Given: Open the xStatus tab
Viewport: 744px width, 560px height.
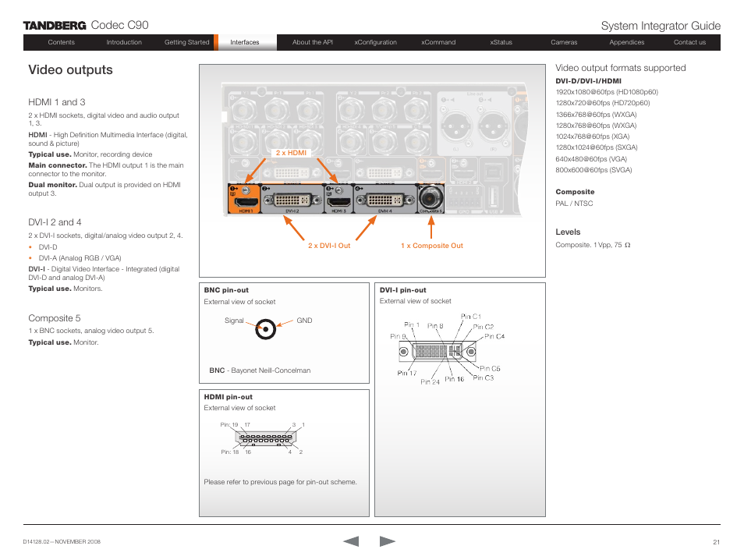Looking at the screenshot, I should pyautogui.click(x=501, y=42).
